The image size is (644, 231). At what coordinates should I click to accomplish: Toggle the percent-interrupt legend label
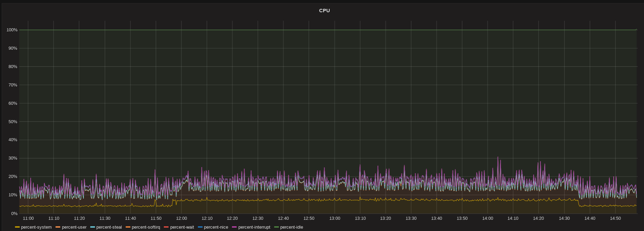click(x=254, y=227)
